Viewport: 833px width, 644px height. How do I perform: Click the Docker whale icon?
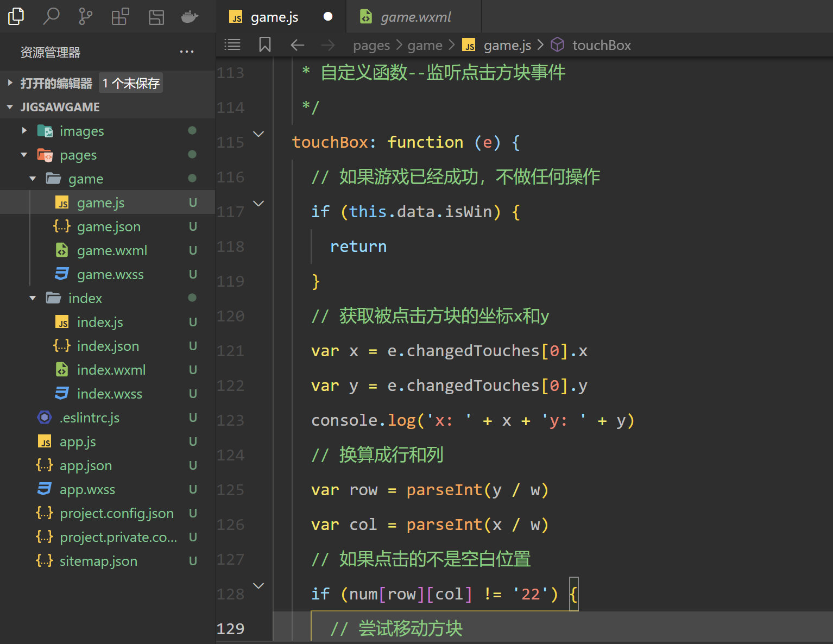pos(190,16)
